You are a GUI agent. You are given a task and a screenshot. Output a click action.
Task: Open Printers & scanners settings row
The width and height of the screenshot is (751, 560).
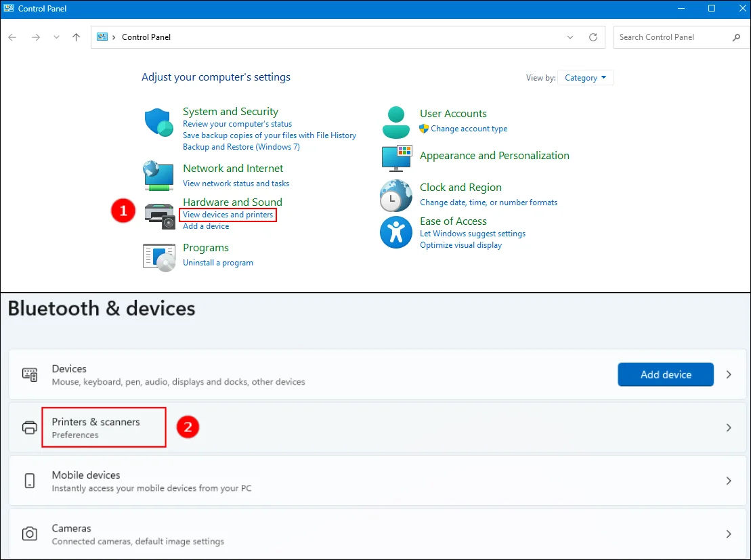click(377, 428)
